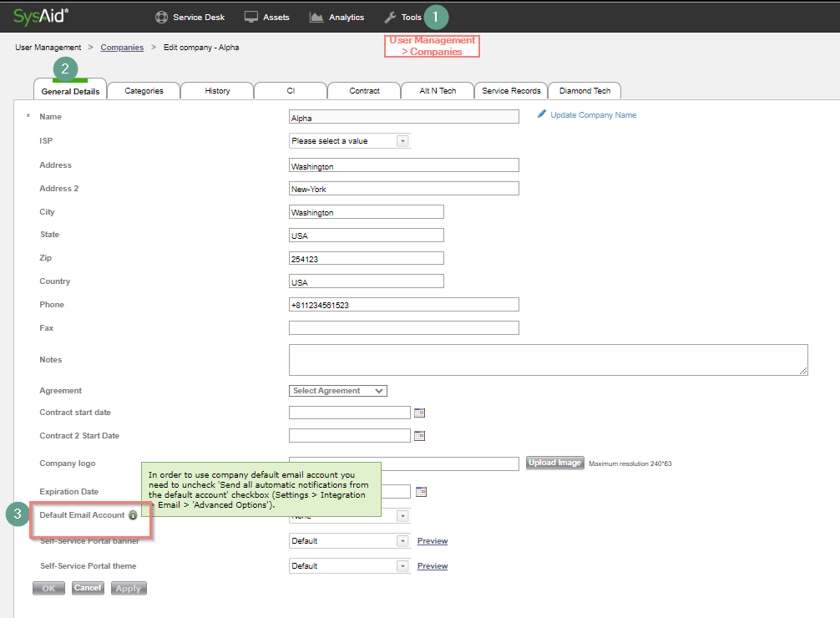Click the Contract start date input

pyautogui.click(x=350, y=413)
